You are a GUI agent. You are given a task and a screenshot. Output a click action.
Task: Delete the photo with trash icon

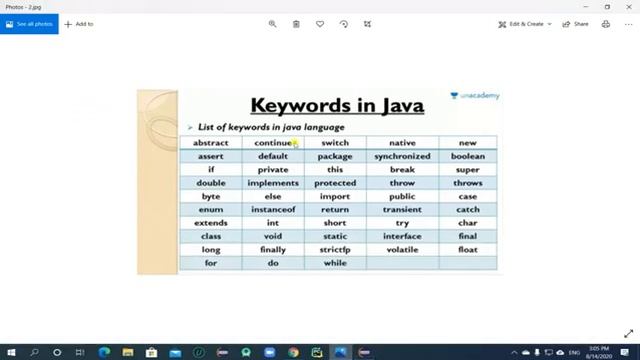pyautogui.click(x=296, y=24)
